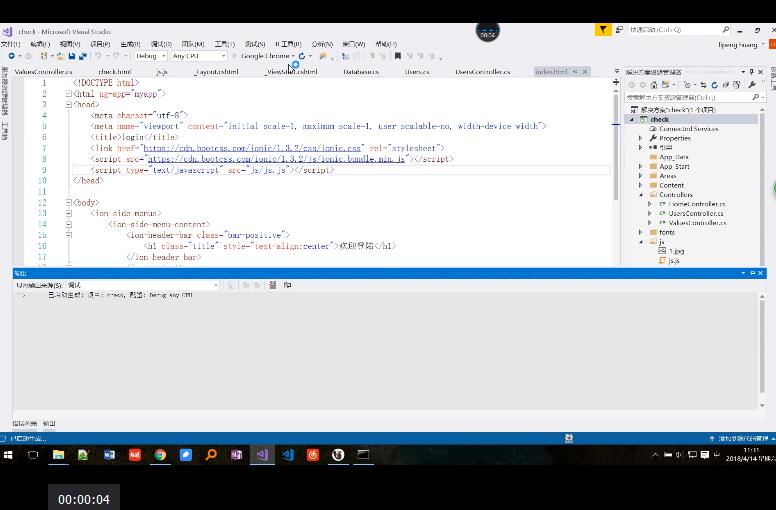Open the File menu (文件)

[x=10, y=44]
